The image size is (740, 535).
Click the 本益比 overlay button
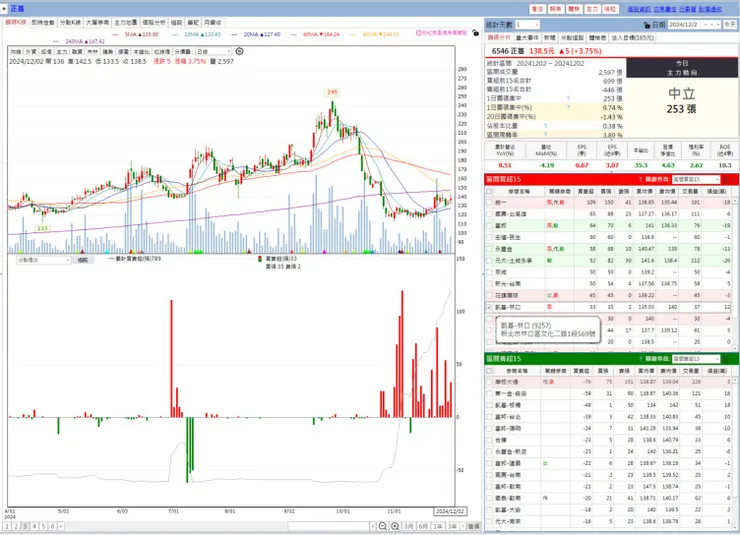[x=141, y=51]
